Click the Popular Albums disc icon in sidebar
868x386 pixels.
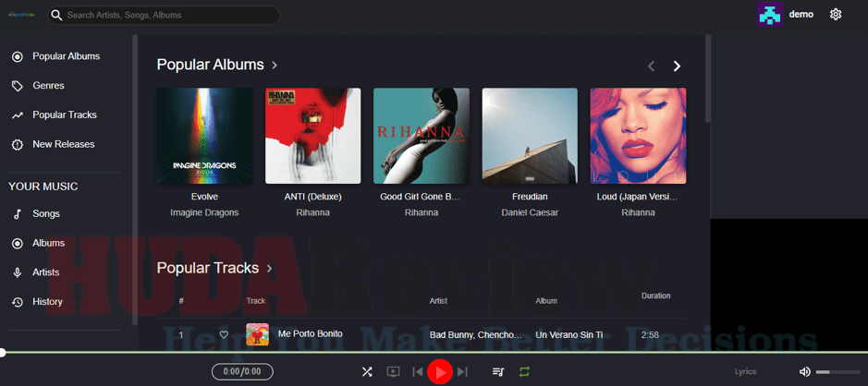point(18,56)
